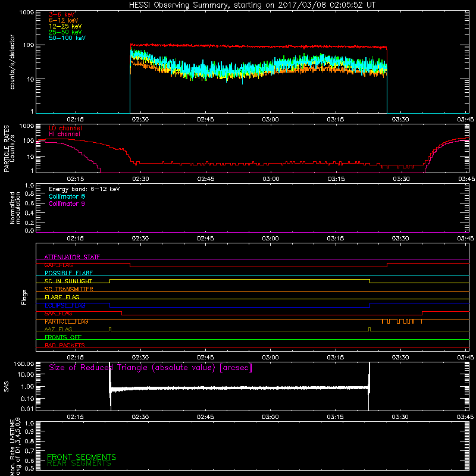Click the yellow 'FLARE_FLAG' label

tap(62, 297)
